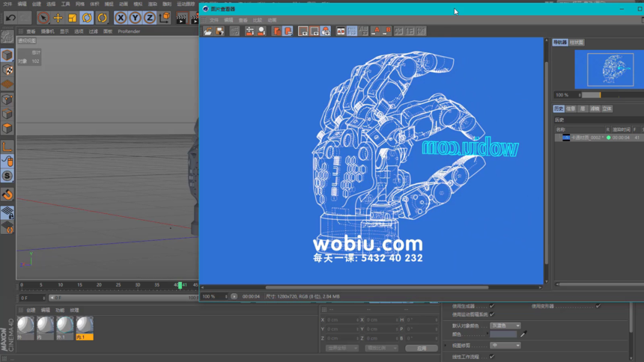Select the Scale tool icon

point(73,18)
